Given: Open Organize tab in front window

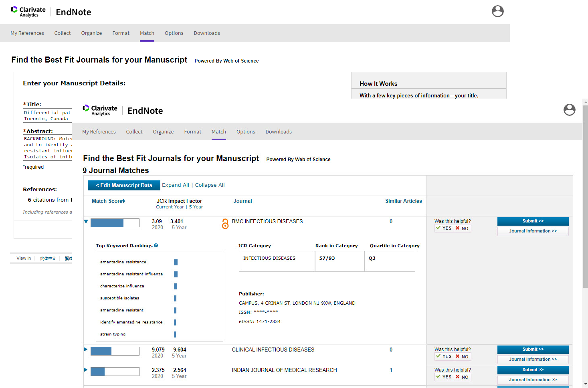Looking at the screenshot, I should click(163, 131).
